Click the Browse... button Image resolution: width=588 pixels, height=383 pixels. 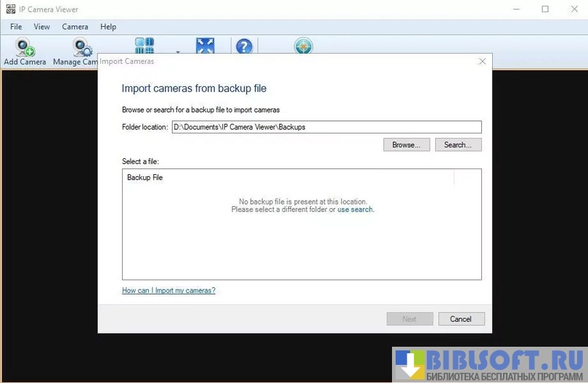click(x=407, y=145)
